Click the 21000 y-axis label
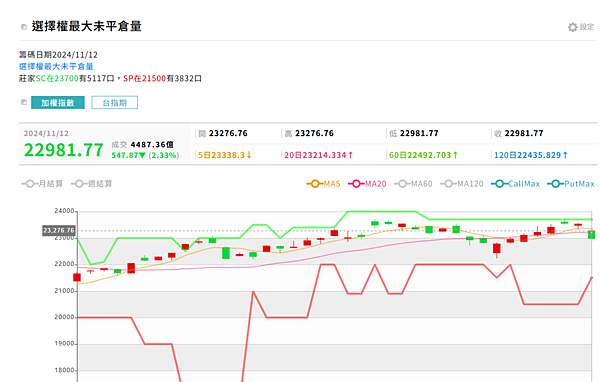This screenshot has height=382, width=600. [64, 291]
